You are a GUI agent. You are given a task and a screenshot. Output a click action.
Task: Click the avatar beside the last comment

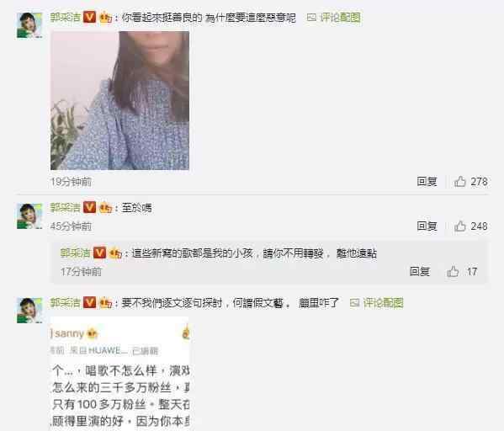29,311
